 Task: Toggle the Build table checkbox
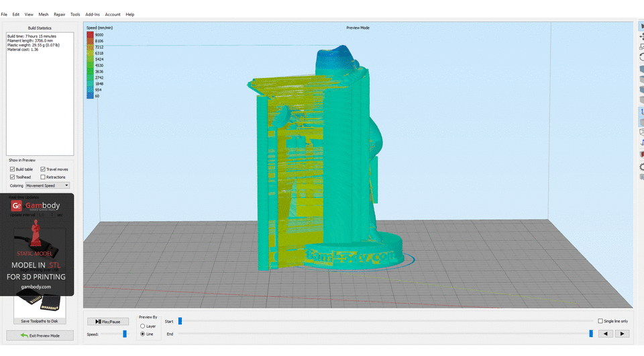12,169
